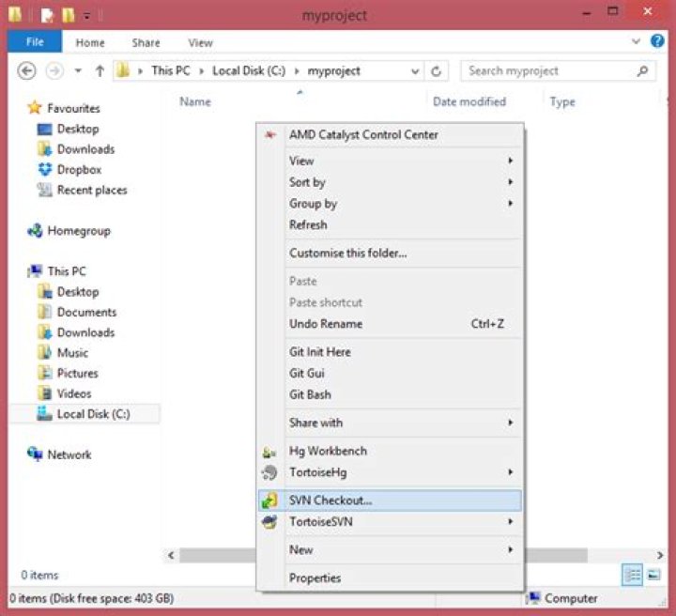This screenshot has height=616, width=676.
Task: Expand the ribbon using the chevron
Action: click(x=636, y=42)
